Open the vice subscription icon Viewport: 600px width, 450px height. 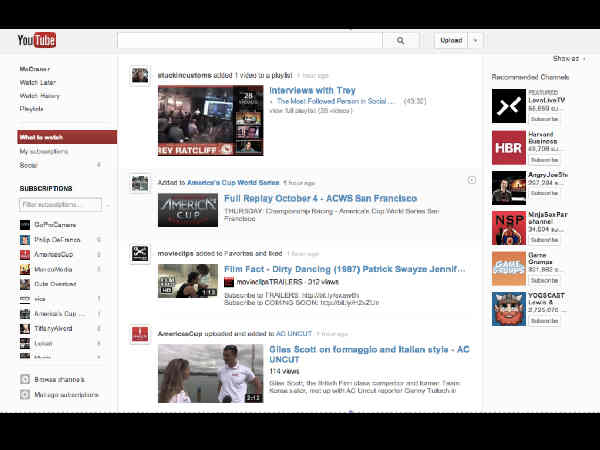tap(25, 299)
